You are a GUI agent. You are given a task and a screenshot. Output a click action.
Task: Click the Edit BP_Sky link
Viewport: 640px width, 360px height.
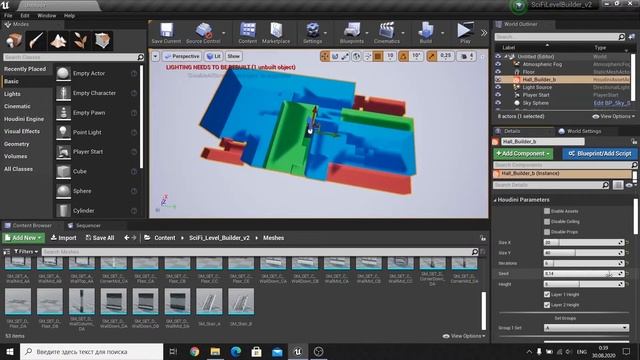[612, 103]
